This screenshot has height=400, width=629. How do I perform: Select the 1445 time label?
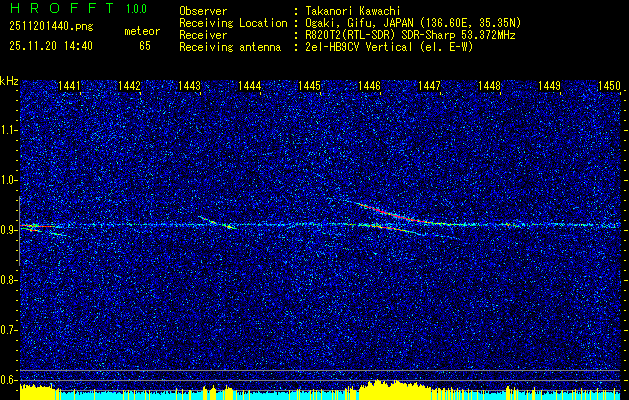[x=309, y=86]
